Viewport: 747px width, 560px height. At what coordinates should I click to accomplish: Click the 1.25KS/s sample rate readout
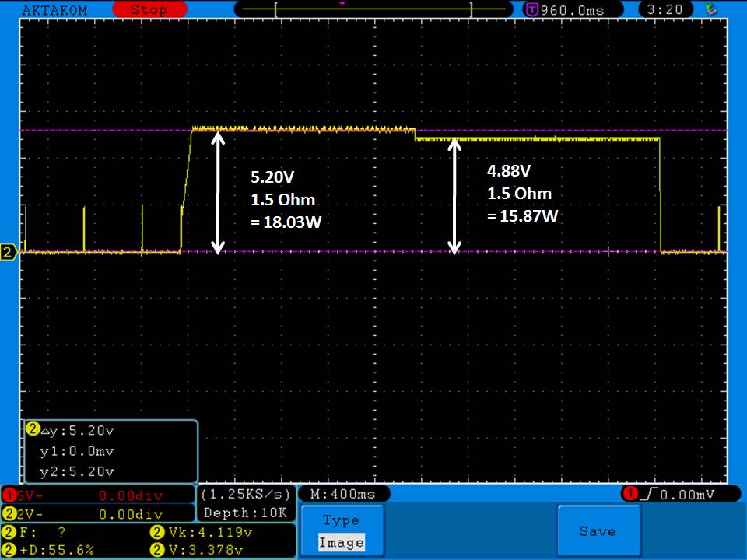246,495
